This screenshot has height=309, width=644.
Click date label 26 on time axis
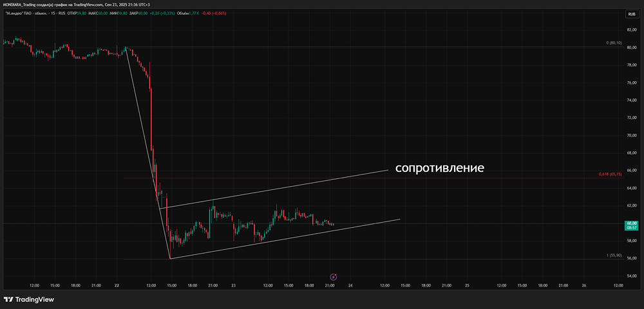(583, 285)
